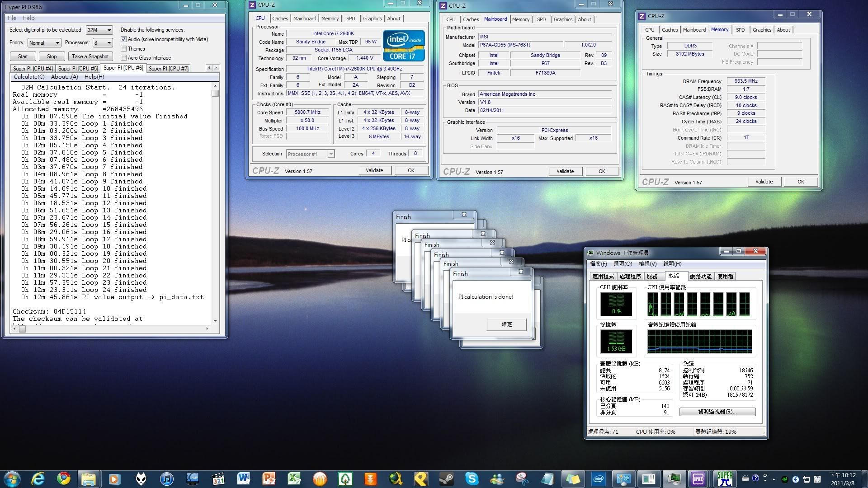Click Start button in Hyper PI

coord(23,56)
